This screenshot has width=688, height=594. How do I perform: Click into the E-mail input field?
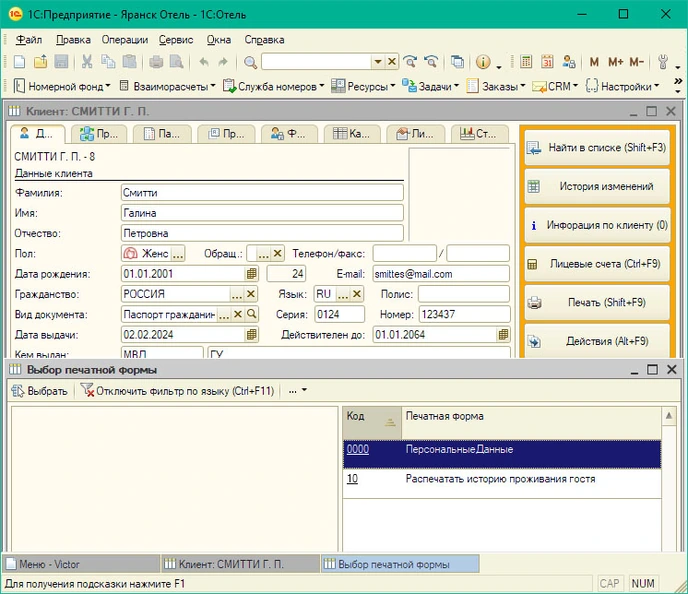click(440, 273)
